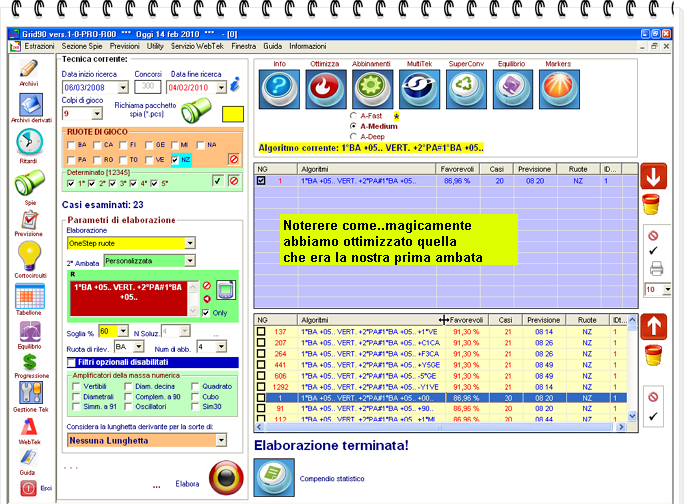The width and height of the screenshot is (684, 504).
Task: Open the Ritardi clock icon
Action: pos(29,142)
